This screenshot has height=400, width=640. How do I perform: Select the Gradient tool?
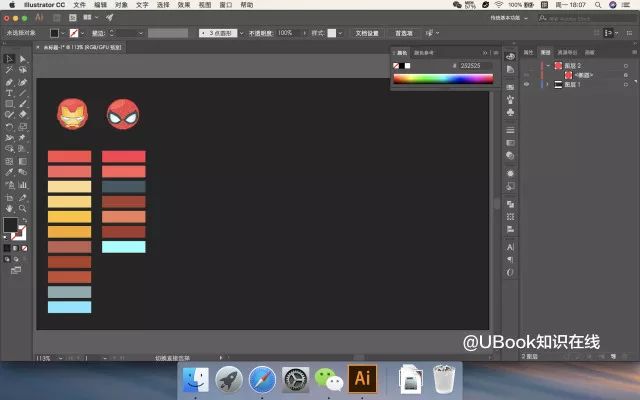coord(23,161)
